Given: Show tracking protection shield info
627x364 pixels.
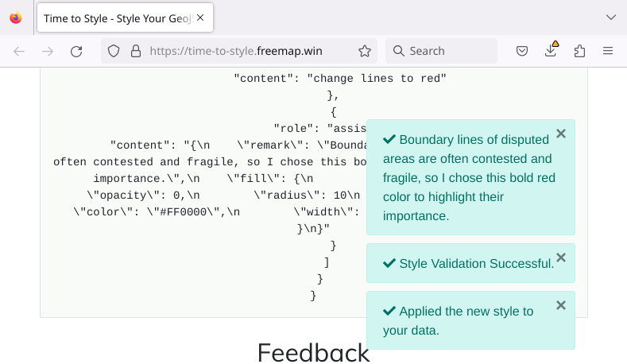Looking at the screenshot, I should point(114,51).
